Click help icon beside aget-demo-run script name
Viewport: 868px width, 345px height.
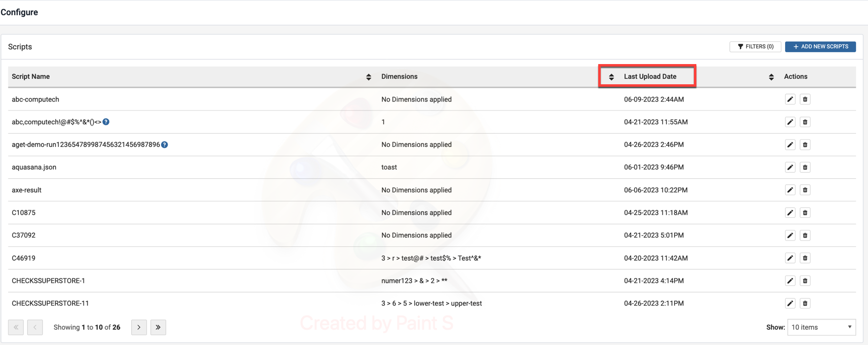[x=165, y=144]
